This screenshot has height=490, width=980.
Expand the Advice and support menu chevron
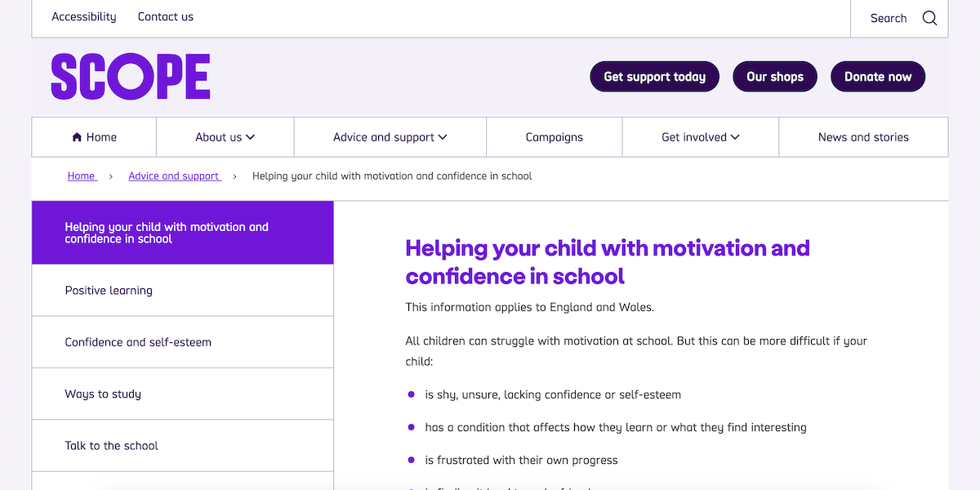(443, 137)
